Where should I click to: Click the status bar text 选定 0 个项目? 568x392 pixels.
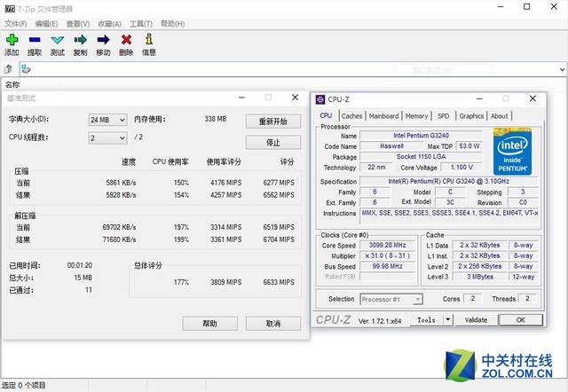point(24,385)
